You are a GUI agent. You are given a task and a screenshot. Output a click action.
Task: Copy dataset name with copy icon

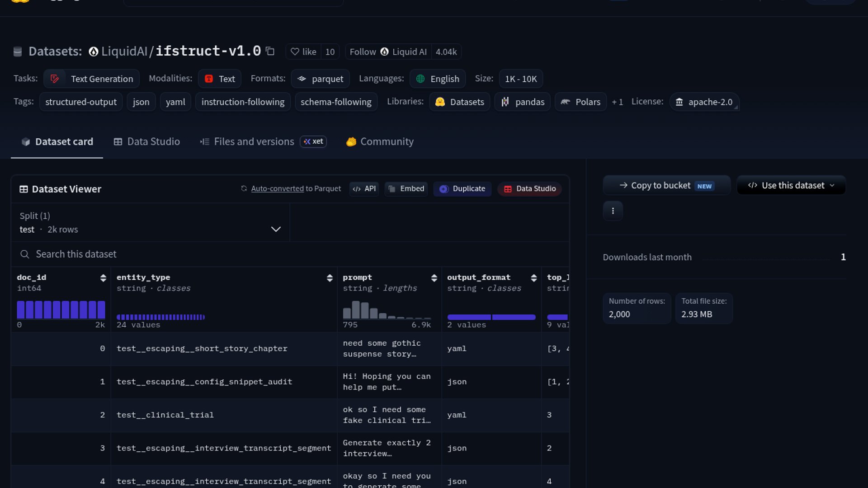coord(270,51)
